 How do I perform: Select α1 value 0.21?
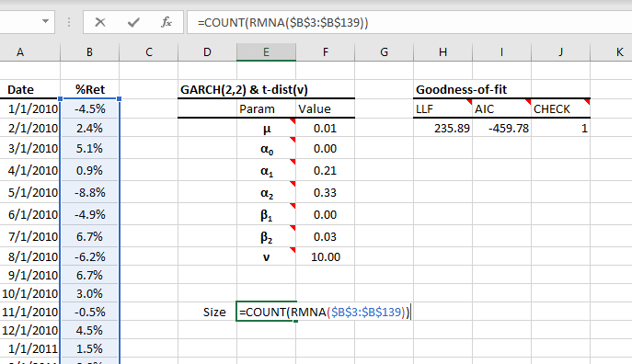pyautogui.click(x=326, y=170)
